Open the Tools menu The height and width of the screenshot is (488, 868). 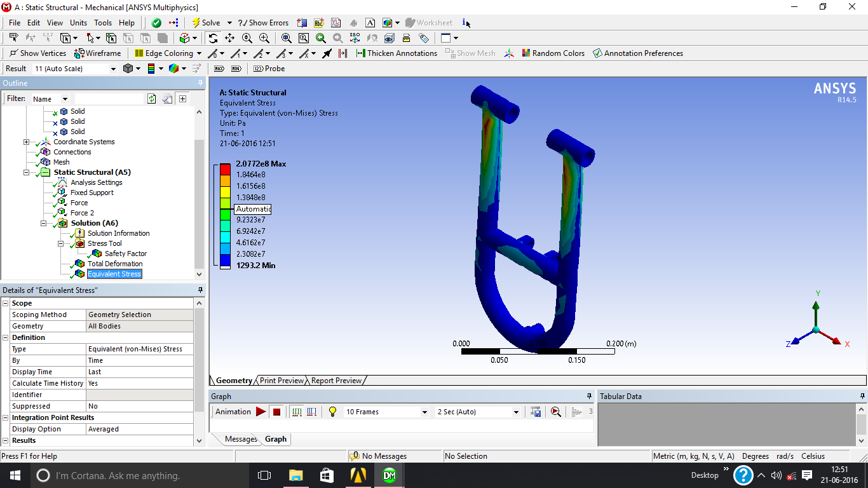[103, 23]
